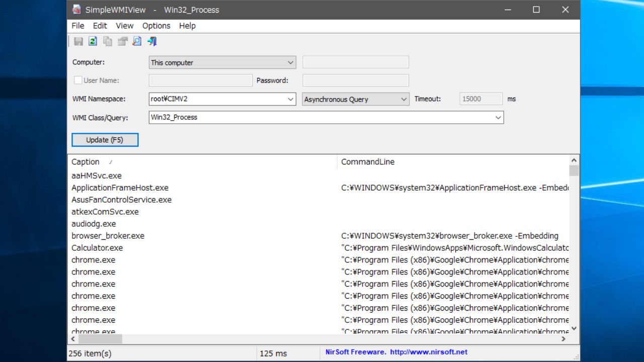The width and height of the screenshot is (644, 362).
Task: Sort by the CommandLine column header
Action: coord(453,162)
